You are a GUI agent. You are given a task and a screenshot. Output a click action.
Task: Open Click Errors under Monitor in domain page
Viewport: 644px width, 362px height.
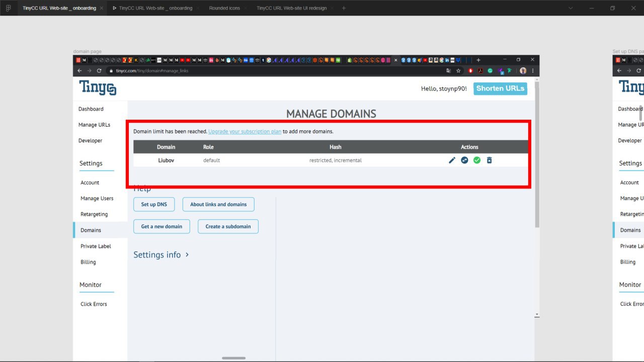94,304
